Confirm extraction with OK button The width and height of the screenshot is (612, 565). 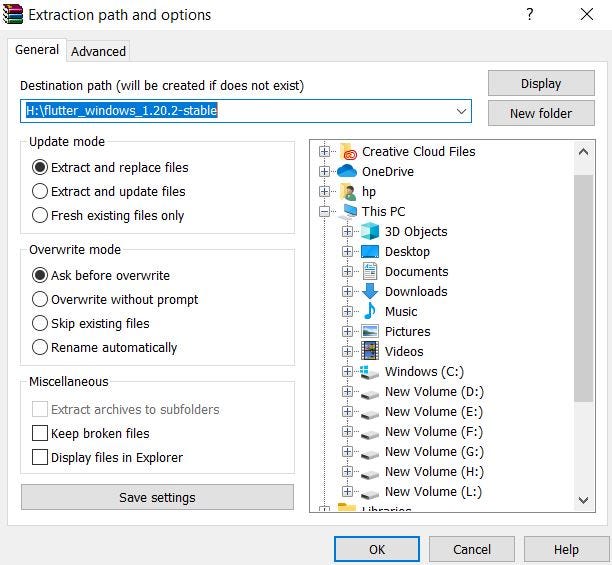click(377, 549)
